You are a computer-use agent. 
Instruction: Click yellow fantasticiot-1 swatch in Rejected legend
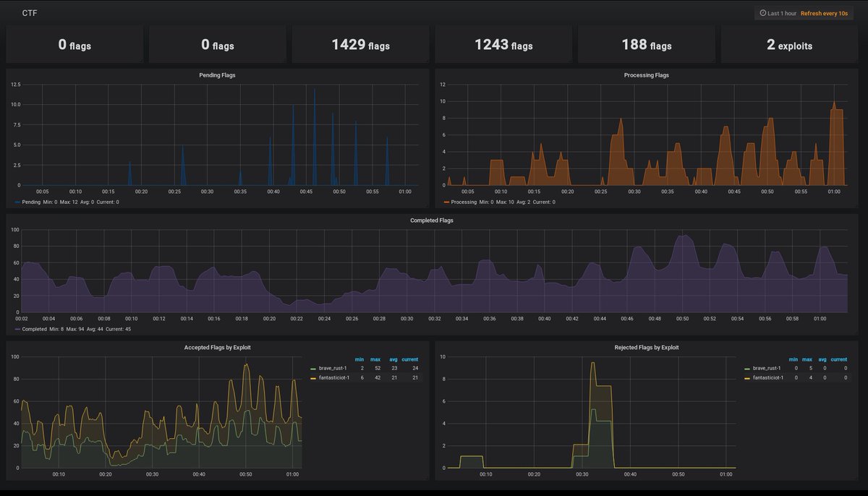tap(747, 378)
